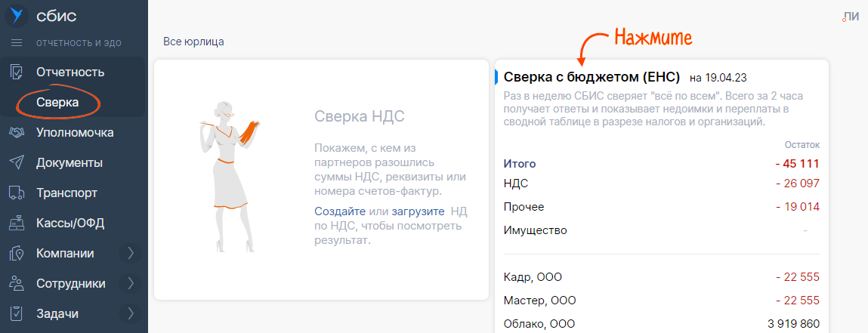Open the hamburger menu icon
868x333 pixels.
pyautogui.click(x=17, y=43)
